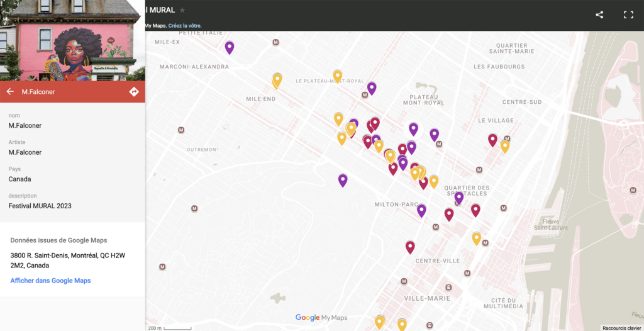Click the Données issues de Google Maps heading

tap(58, 240)
